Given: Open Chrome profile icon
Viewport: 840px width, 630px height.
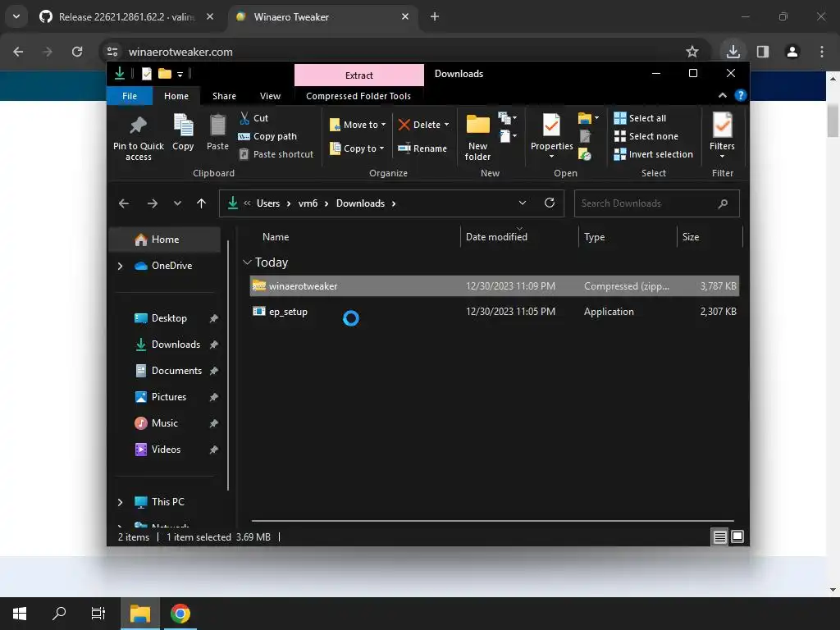Looking at the screenshot, I should point(792,52).
